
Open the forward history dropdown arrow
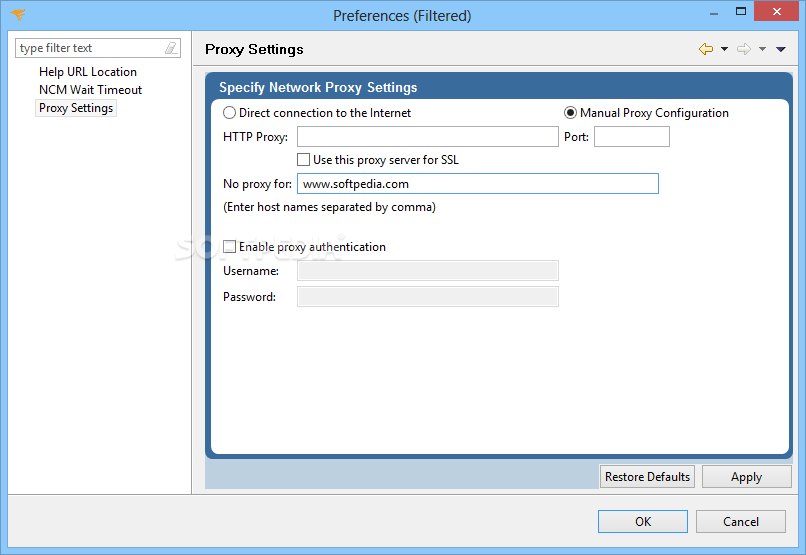coord(762,49)
